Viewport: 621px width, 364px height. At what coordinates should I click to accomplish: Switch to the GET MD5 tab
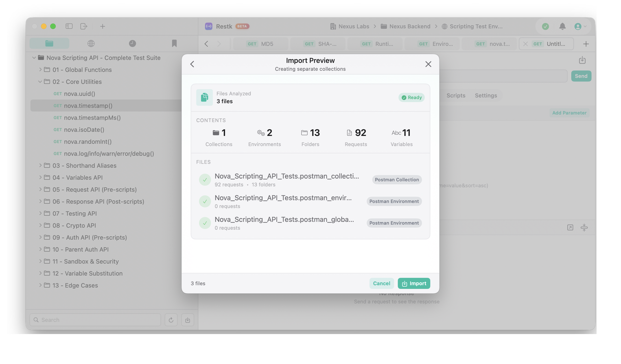coord(261,44)
